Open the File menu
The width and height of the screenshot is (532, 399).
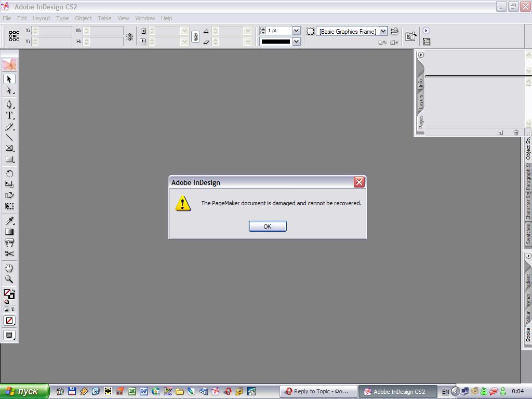7,18
